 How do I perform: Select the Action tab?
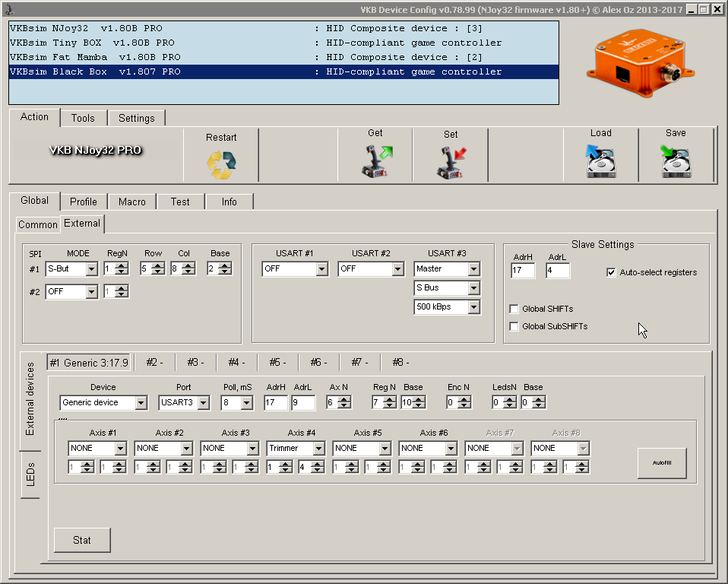[x=34, y=117]
